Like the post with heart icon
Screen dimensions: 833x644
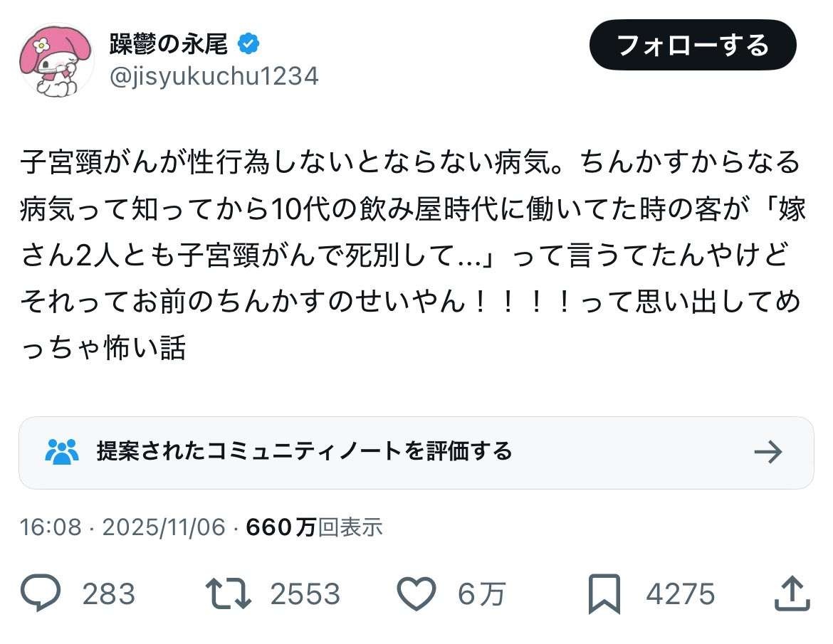pos(416,593)
